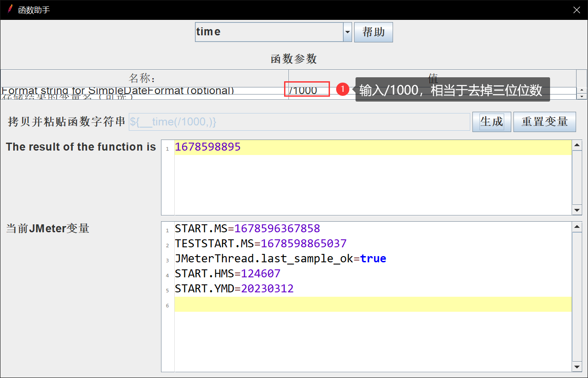The height and width of the screenshot is (378, 588).
Task: Close the 函数助手 window
Action: 577,10
